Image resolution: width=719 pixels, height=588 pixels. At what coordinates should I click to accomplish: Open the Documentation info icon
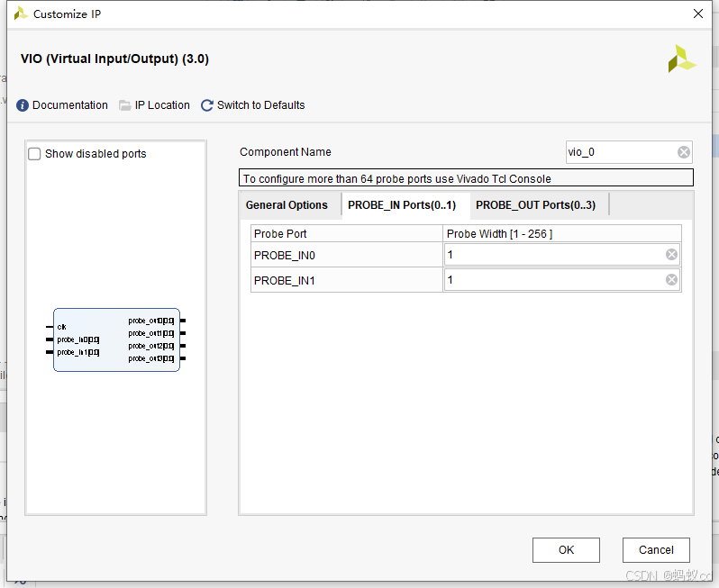[x=22, y=105]
